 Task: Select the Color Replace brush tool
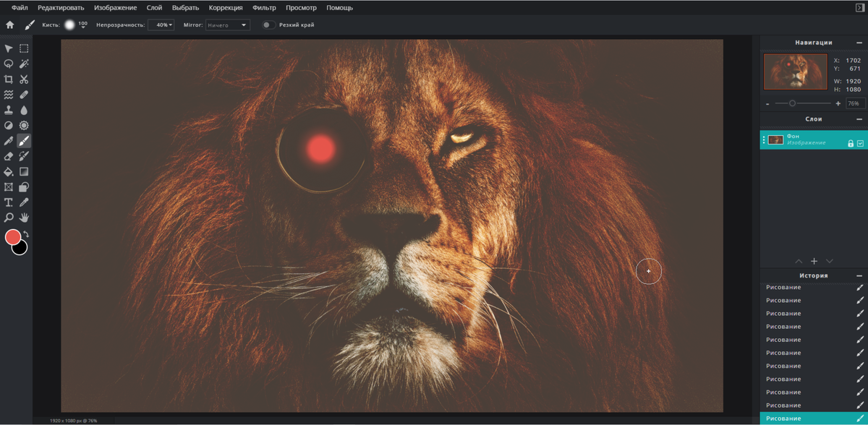point(24,156)
